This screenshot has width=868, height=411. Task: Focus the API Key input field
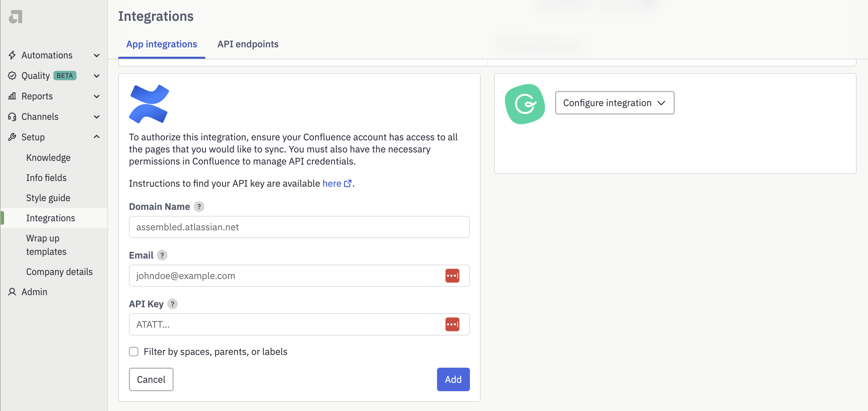(x=299, y=324)
